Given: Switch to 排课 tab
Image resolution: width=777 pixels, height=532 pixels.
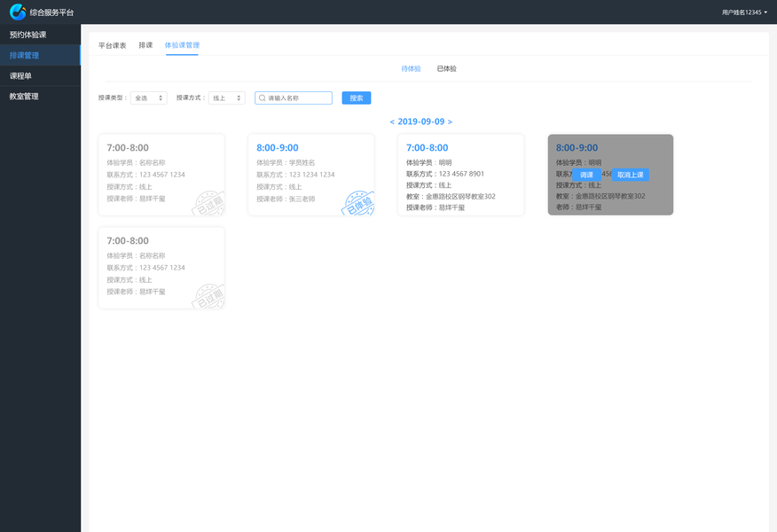Looking at the screenshot, I should [x=145, y=45].
